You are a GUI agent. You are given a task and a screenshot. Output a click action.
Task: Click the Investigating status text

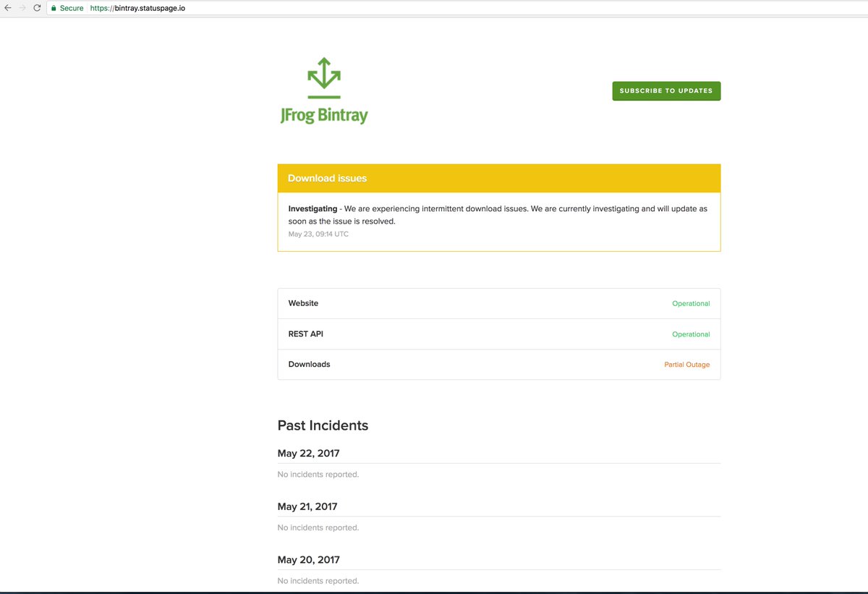tap(312, 208)
